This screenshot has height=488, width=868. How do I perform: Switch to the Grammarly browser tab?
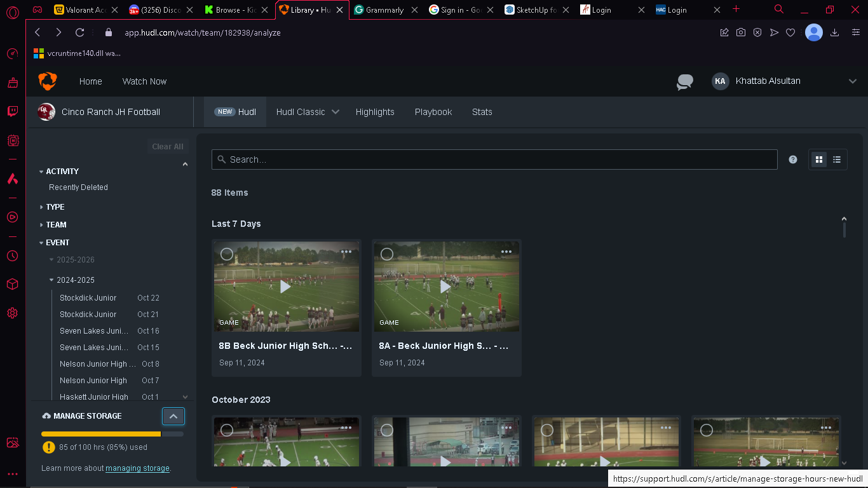(x=385, y=10)
